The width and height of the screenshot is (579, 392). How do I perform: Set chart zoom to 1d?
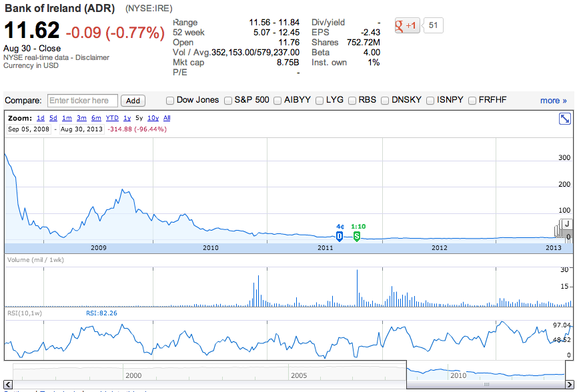tap(41, 118)
